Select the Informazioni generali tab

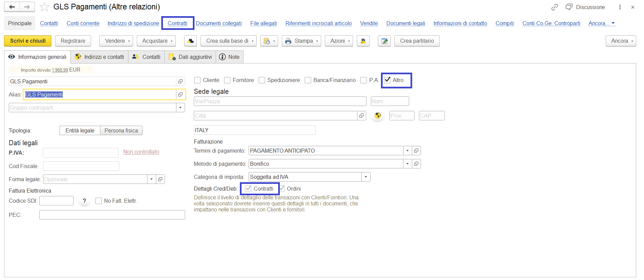point(37,57)
